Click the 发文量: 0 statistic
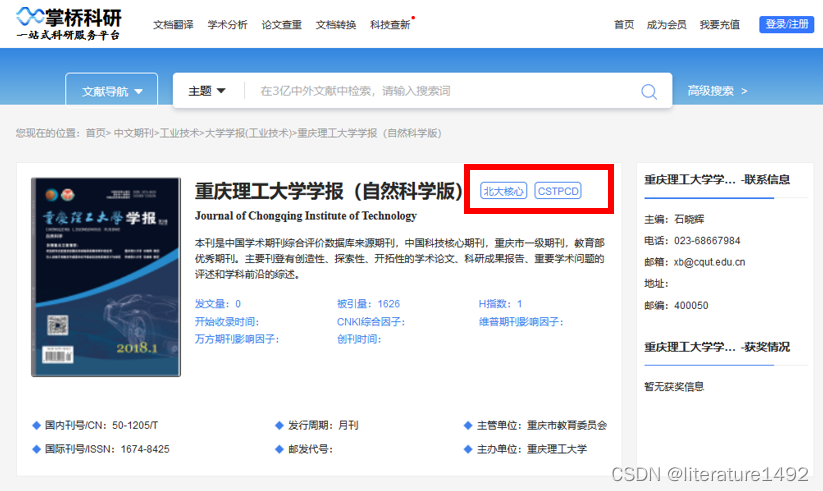 pos(218,304)
